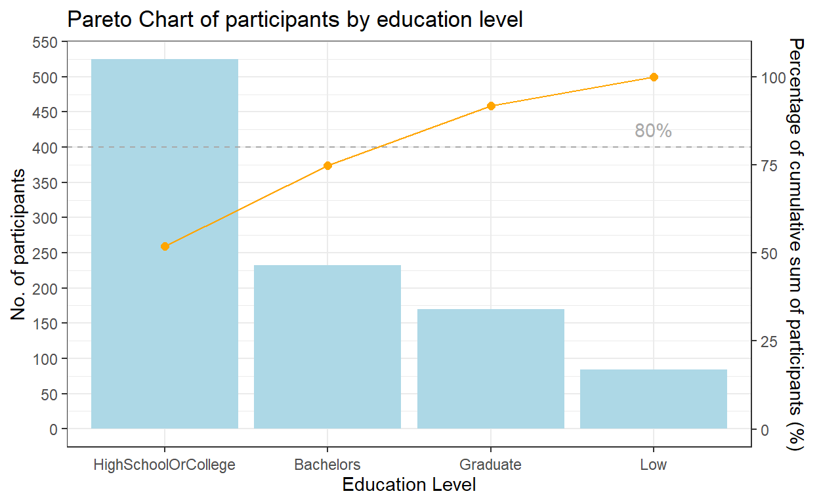Click the HighSchoolOrCollege bar
This screenshot has height=504, width=819.
pos(164,243)
